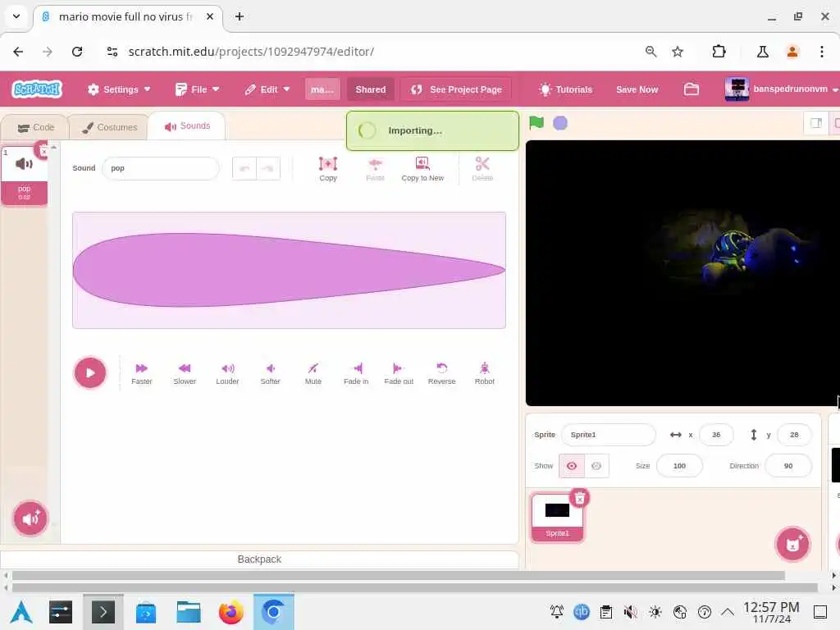840x630 pixels.
Task: Delete Sprite1 using its trash icon
Action: coord(579,499)
